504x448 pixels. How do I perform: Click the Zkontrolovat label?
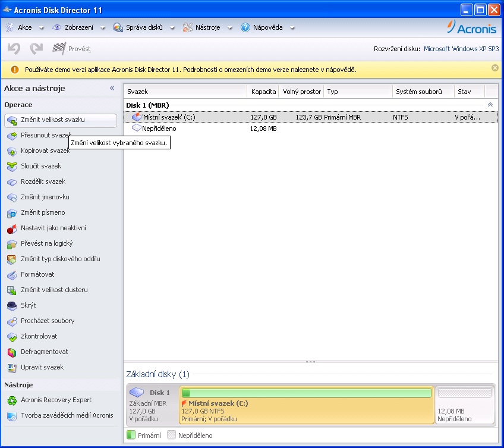click(39, 336)
